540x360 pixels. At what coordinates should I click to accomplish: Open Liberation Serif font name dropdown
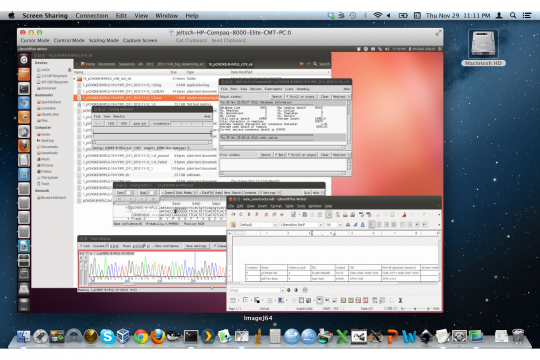pyautogui.click(x=321, y=225)
